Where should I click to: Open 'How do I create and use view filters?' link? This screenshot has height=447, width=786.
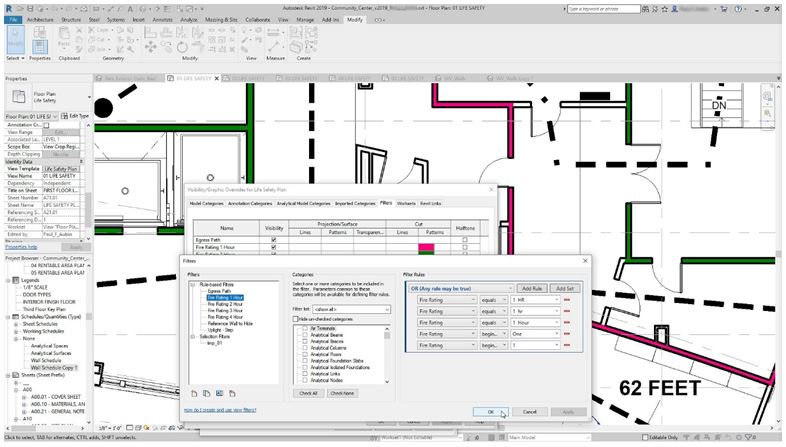(x=220, y=410)
